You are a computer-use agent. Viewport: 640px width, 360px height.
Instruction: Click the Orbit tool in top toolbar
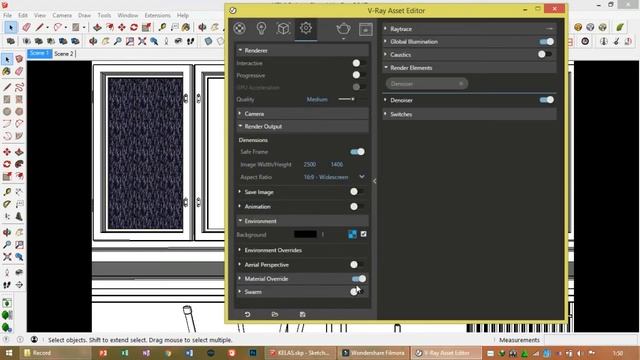(202, 27)
